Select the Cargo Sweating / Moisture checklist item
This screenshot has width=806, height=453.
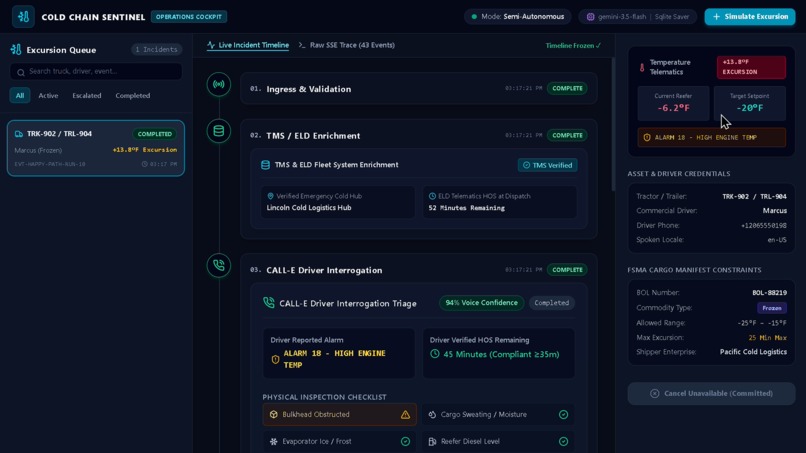coord(499,414)
